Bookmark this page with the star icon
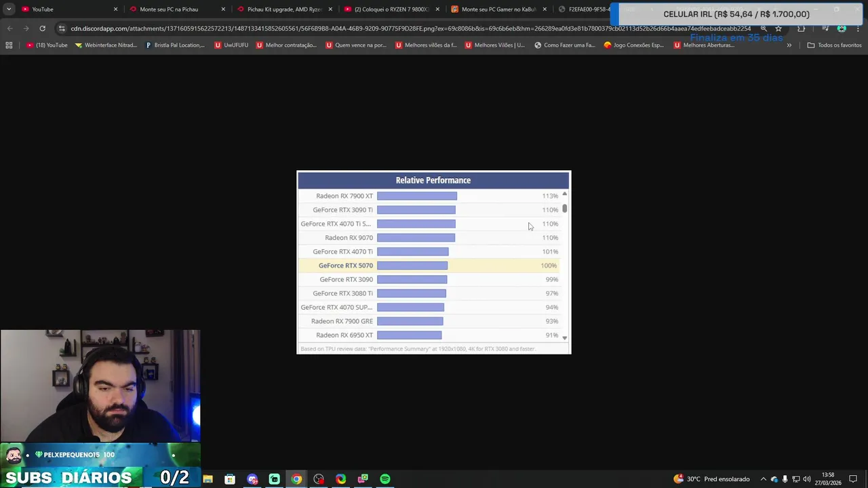 [x=778, y=28]
